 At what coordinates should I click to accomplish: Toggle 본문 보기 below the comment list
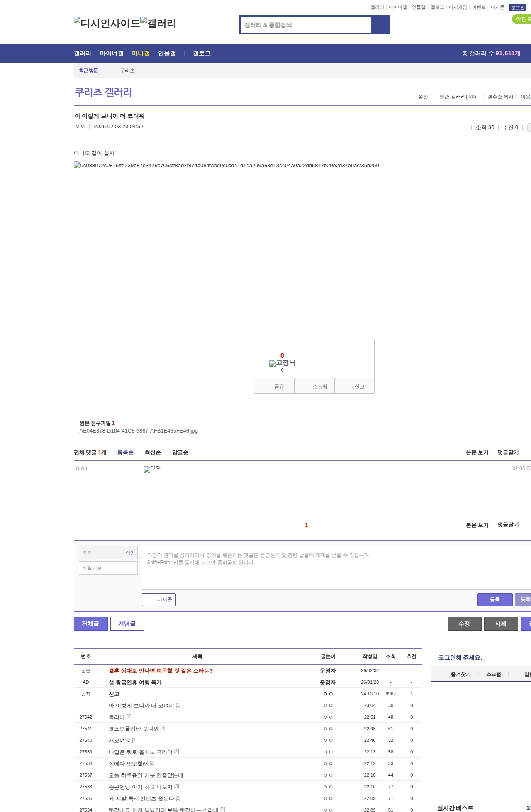click(x=477, y=525)
